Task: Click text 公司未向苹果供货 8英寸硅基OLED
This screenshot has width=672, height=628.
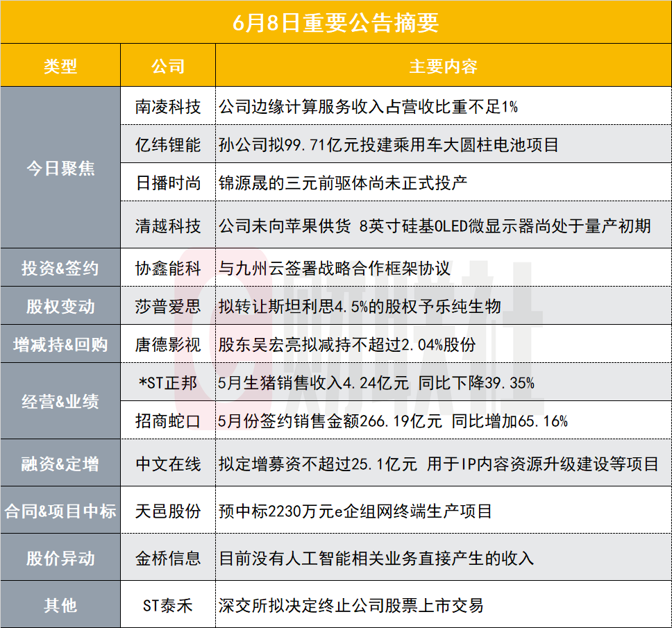Action: click(x=343, y=226)
